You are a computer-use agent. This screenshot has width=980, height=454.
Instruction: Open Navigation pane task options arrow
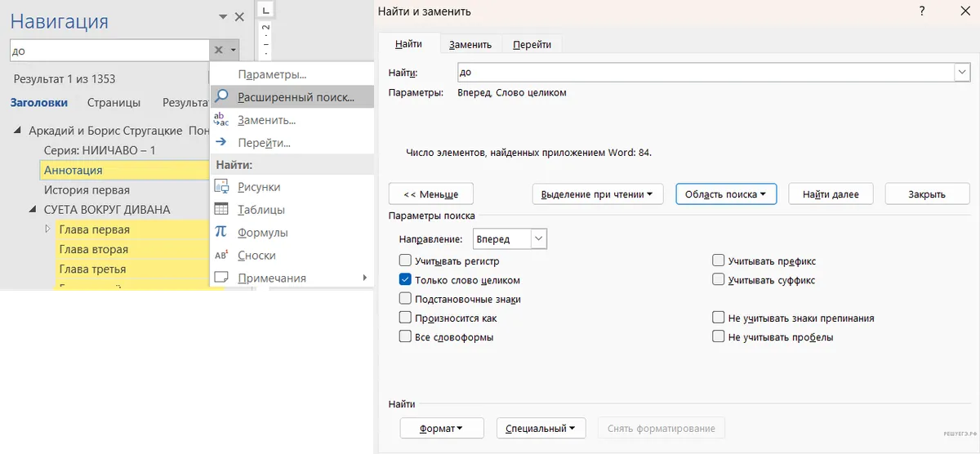coord(223,16)
